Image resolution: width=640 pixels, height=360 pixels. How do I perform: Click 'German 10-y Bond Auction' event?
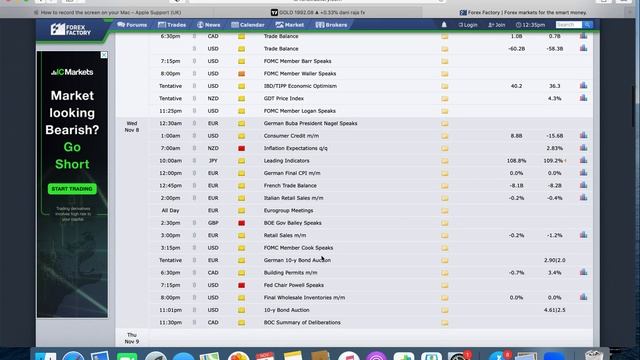click(297, 260)
